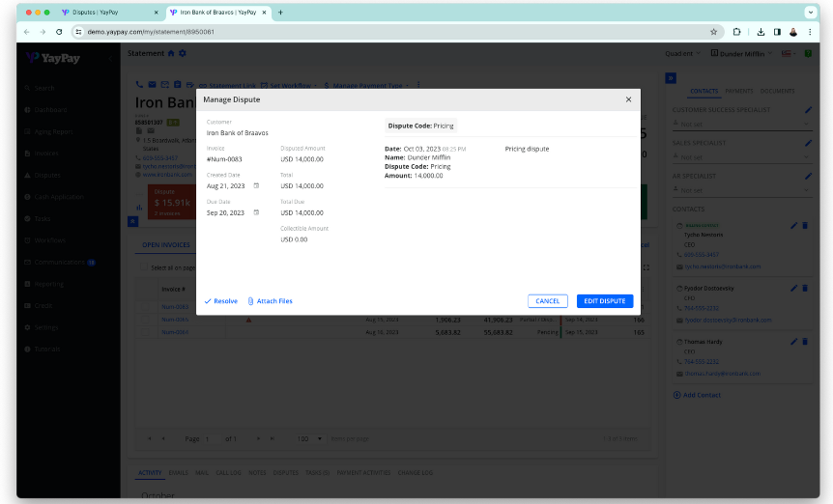Screen dimensions: 833x504
Task: Bookmark this page with the star icon
Action: click(714, 31)
